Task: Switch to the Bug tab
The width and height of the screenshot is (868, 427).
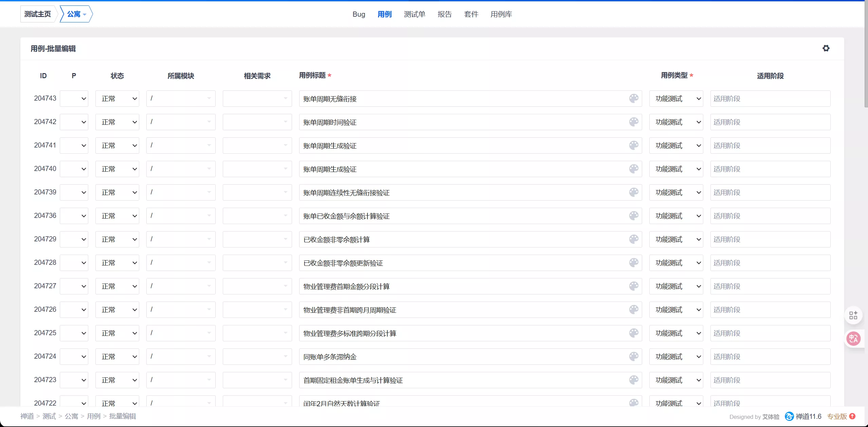Action: pyautogui.click(x=359, y=14)
